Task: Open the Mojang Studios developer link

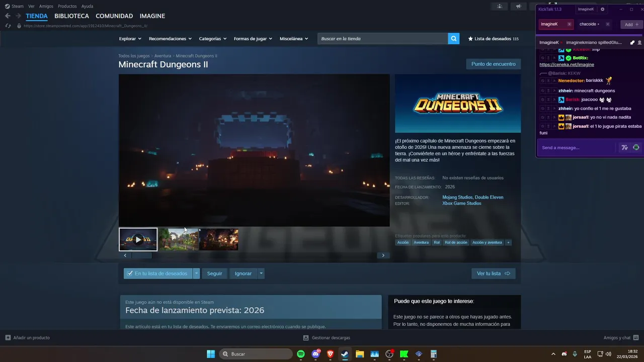Action: (x=457, y=197)
